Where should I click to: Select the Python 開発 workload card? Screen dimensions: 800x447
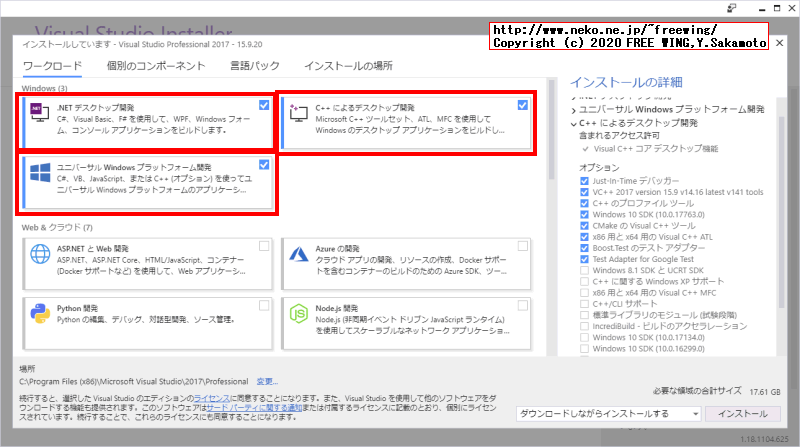(x=147, y=323)
